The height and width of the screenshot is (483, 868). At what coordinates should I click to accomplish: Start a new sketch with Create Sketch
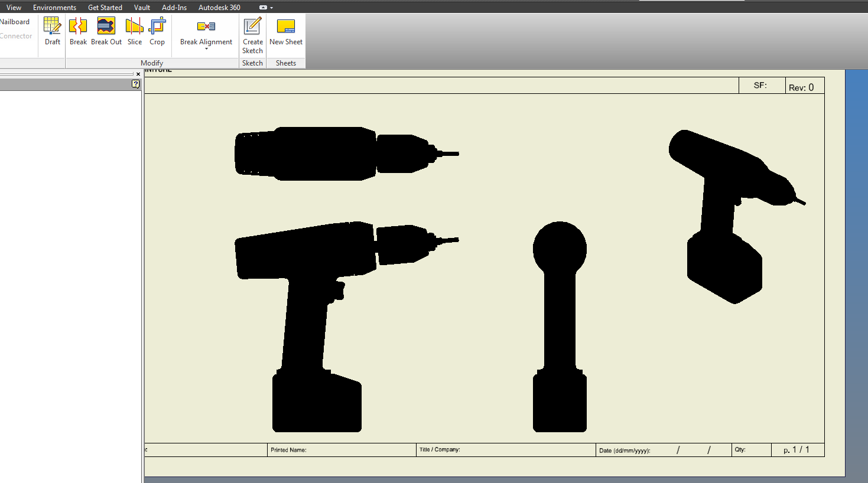pos(252,34)
